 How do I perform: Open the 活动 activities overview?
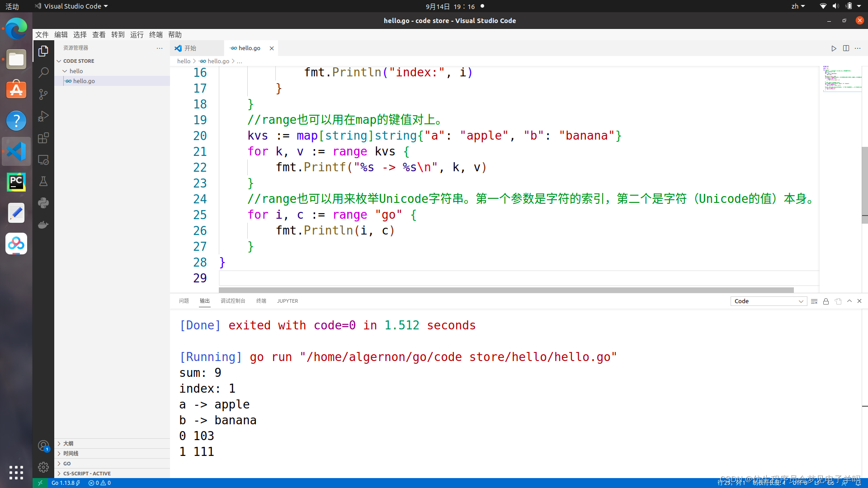click(x=12, y=6)
